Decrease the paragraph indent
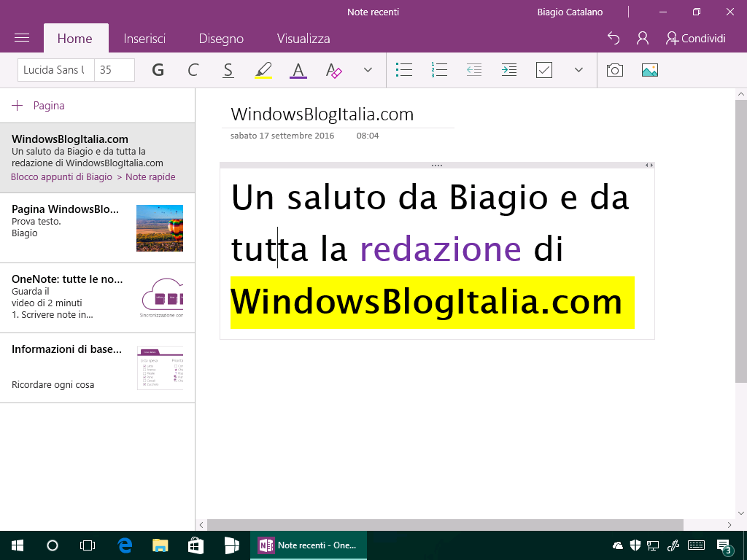 [x=474, y=70]
